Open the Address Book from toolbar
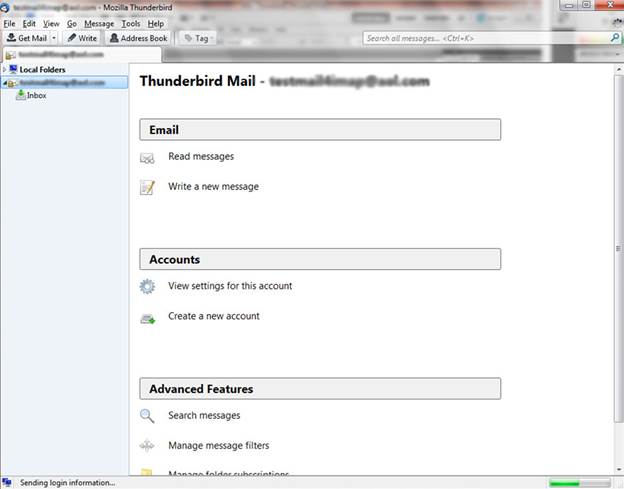This screenshot has height=489, width=624. (138, 38)
